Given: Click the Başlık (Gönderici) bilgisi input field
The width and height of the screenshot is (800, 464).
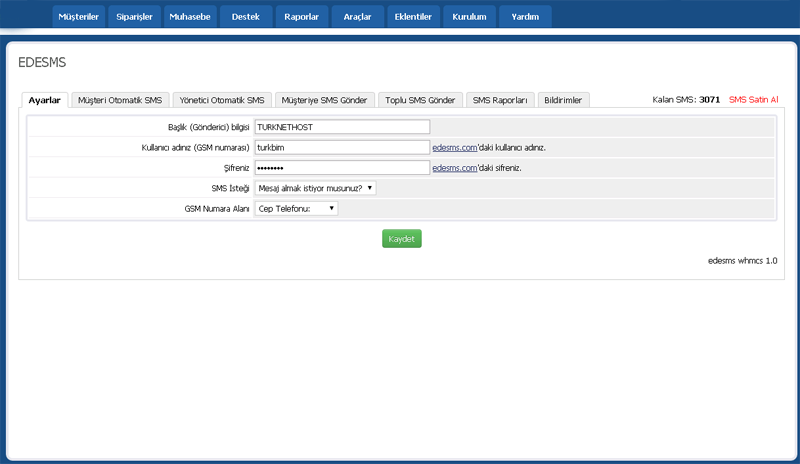Looking at the screenshot, I should click(x=342, y=127).
